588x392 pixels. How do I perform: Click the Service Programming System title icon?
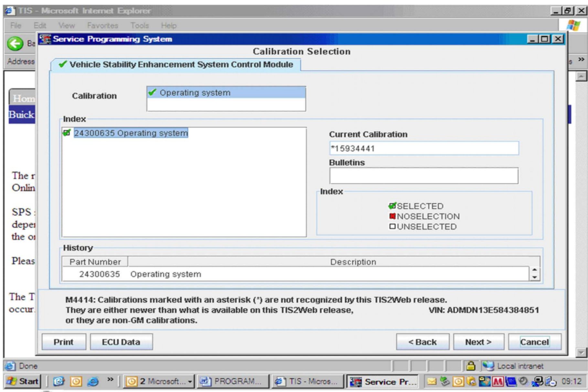point(45,39)
